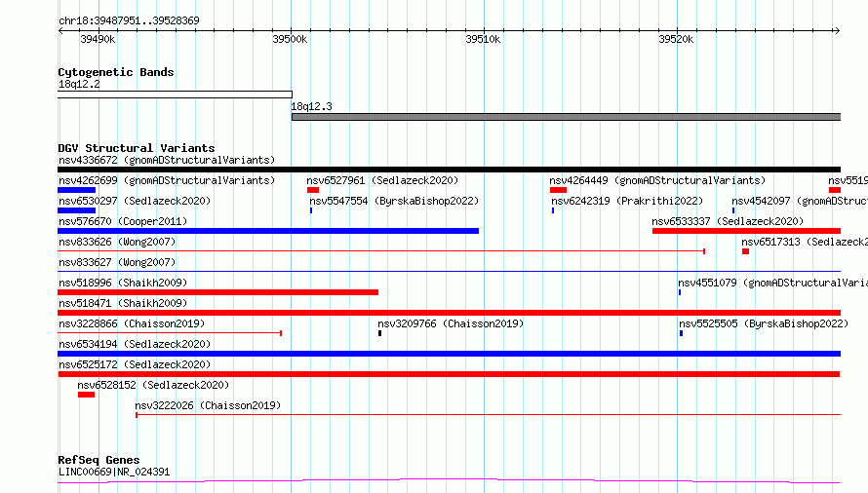Select the blue bar under nsv4262699

click(76, 190)
